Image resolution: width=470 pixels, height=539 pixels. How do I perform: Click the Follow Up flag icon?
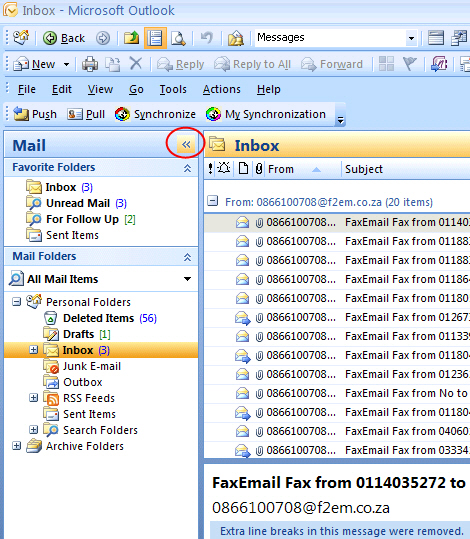(x=409, y=64)
